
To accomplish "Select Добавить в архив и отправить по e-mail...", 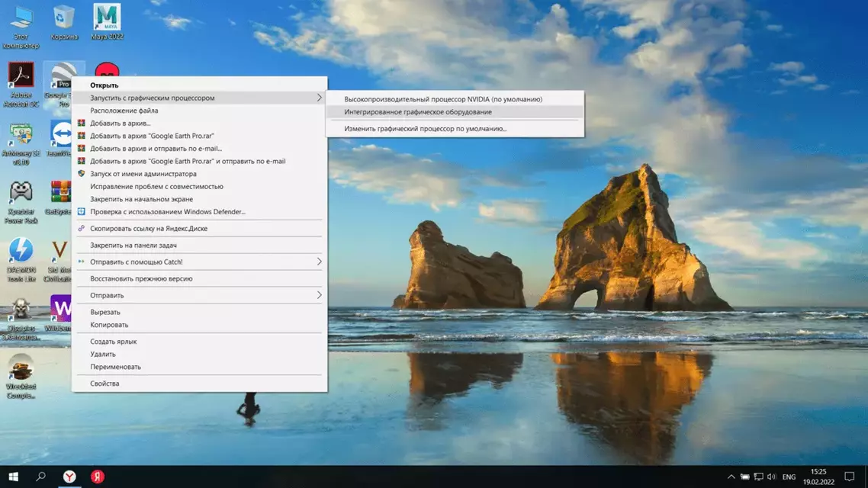I will coord(199,148).
